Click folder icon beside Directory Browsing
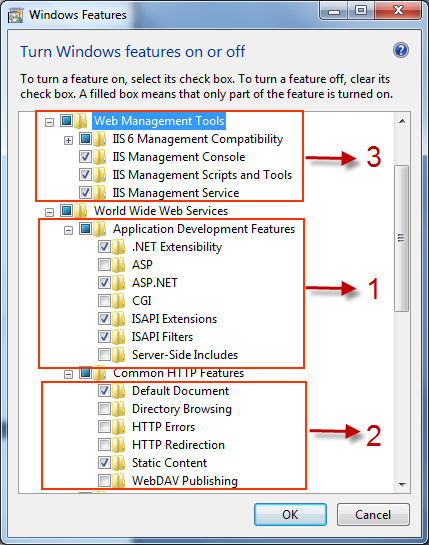 click(x=119, y=409)
